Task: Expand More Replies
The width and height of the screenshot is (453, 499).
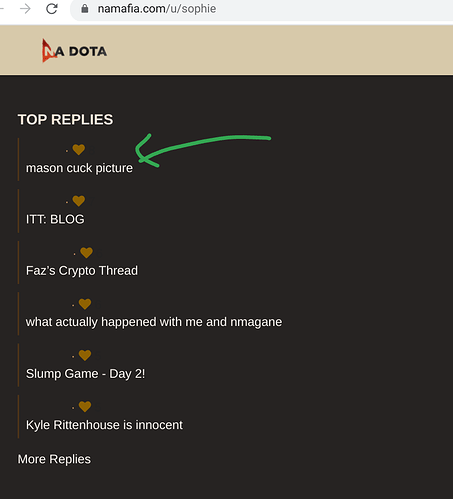Action: pos(54,459)
